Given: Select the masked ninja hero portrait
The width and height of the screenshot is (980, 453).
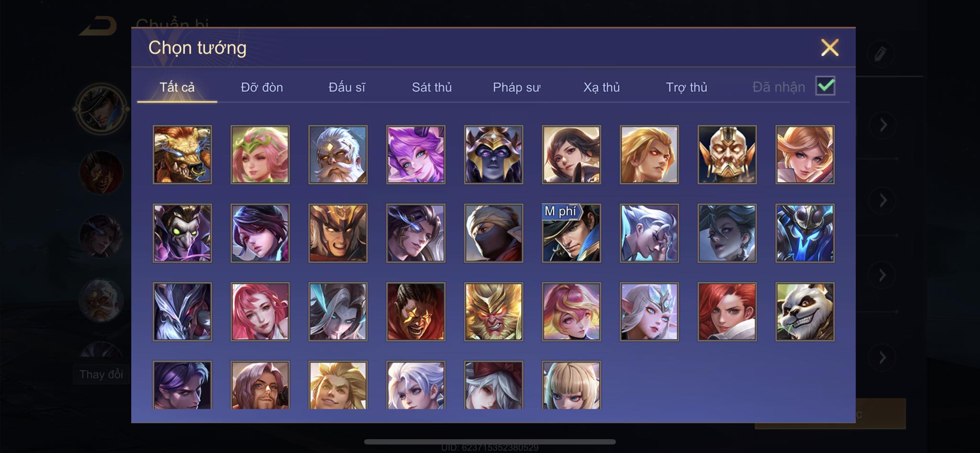Looking at the screenshot, I should click(x=493, y=233).
